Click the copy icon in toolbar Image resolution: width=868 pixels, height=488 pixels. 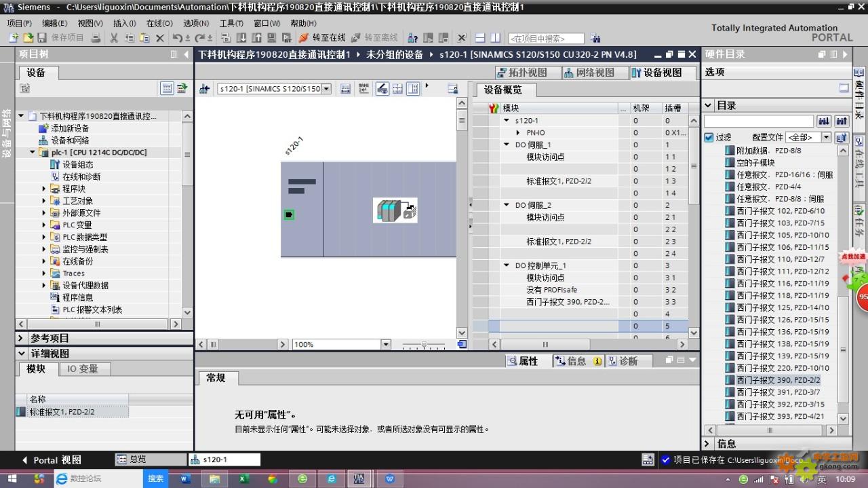[x=129, y=37]
